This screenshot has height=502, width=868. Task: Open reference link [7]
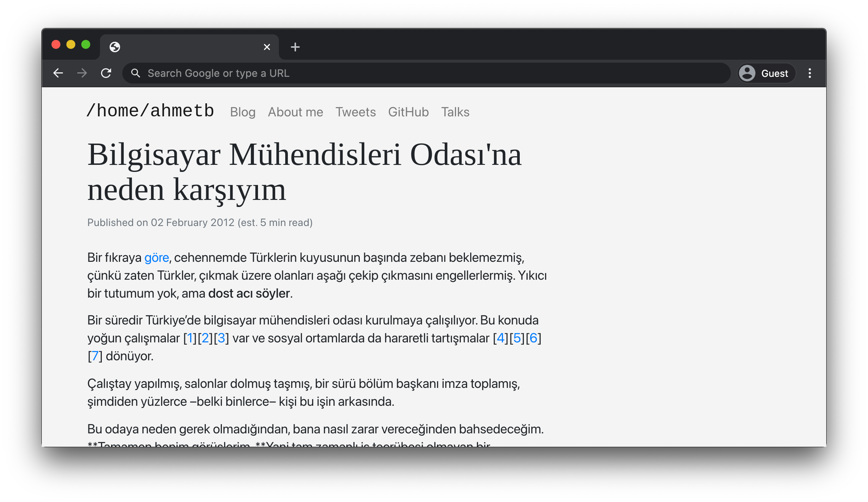tap(95, 356)
